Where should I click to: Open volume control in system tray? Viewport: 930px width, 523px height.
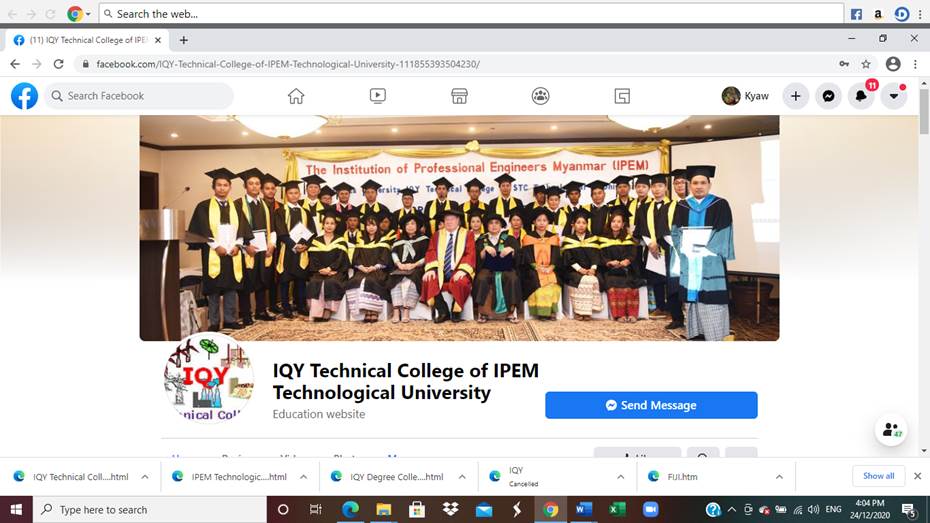[x=814, y=509]
